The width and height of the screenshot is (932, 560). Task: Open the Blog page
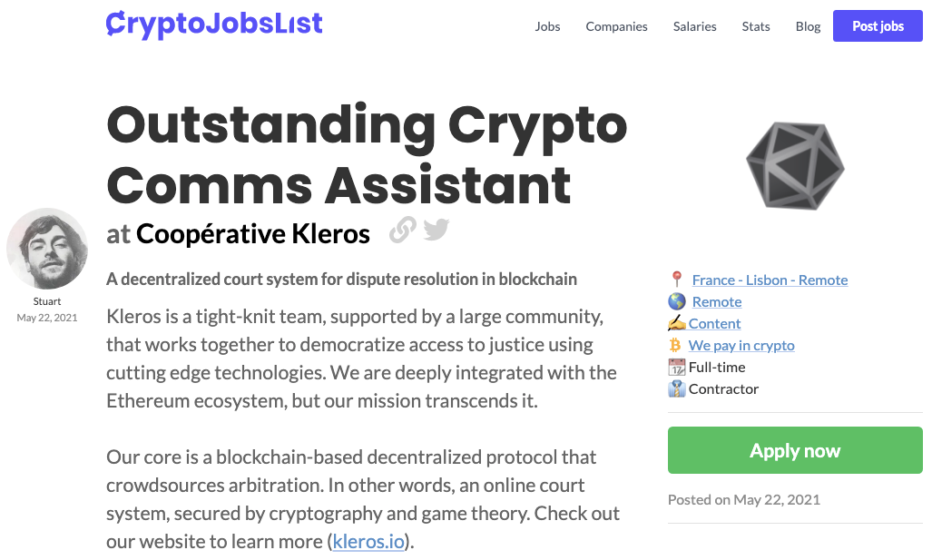[x=808, y=26]
